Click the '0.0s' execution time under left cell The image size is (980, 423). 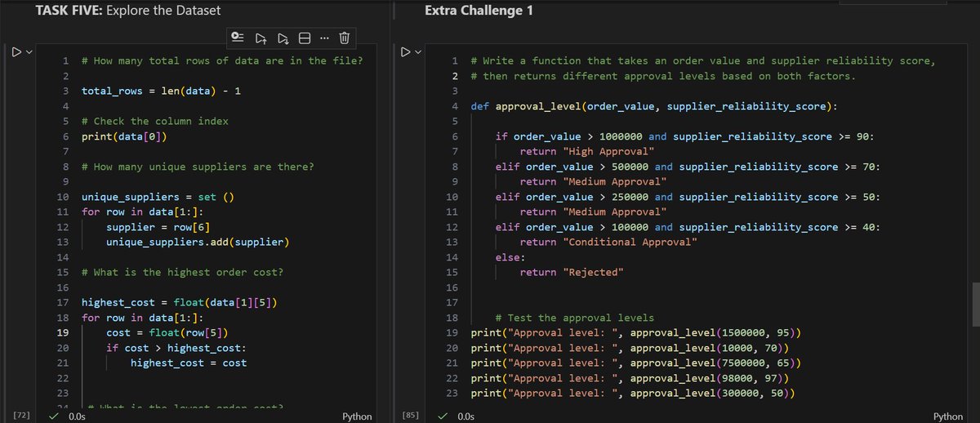76,416
